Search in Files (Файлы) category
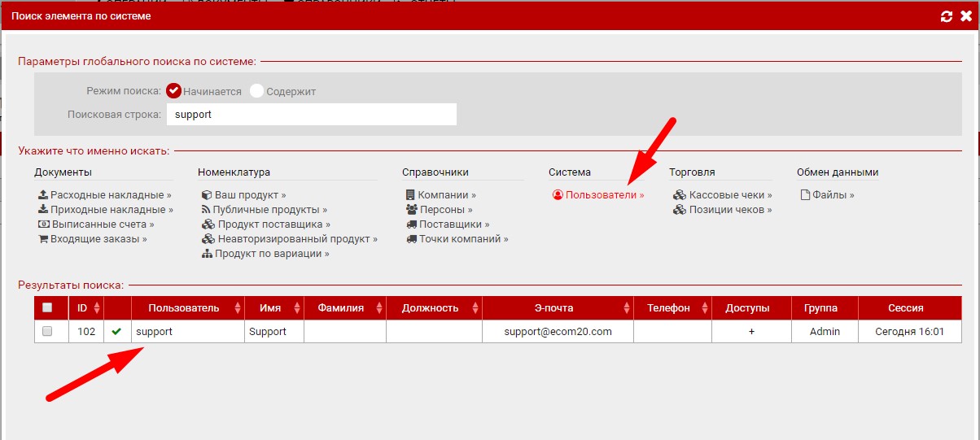980x440 pixels. pyautogui.click(x=828, y=195)
